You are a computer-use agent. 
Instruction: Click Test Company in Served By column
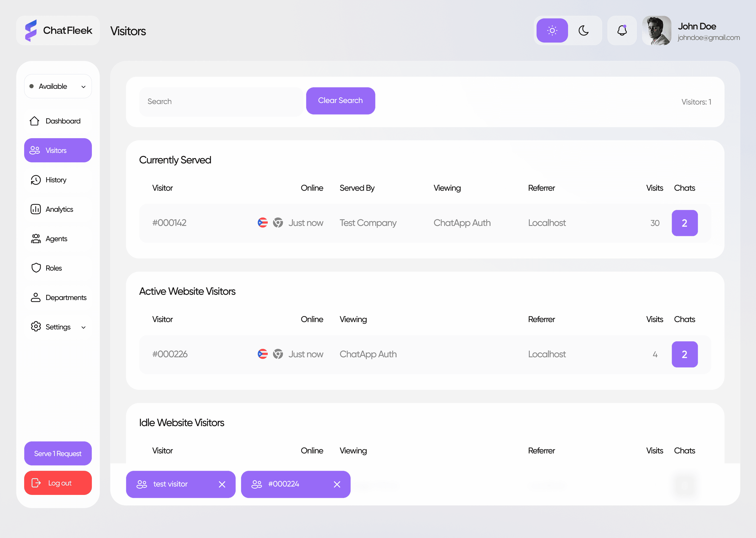[x=368, y=223]
